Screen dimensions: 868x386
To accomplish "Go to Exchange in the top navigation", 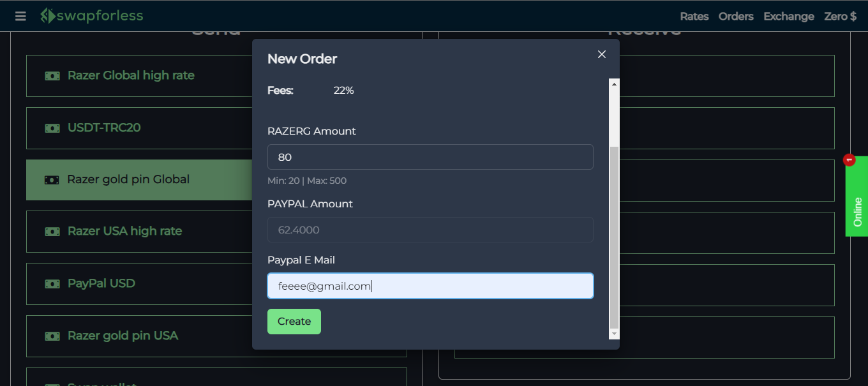I will point(789,17).
